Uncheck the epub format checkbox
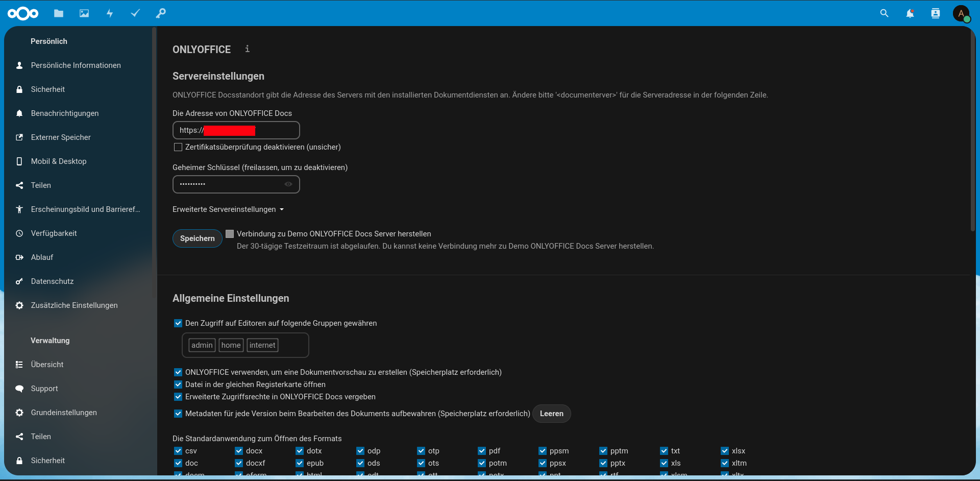This screenshot has height=481, width=980. click(300, 463)
